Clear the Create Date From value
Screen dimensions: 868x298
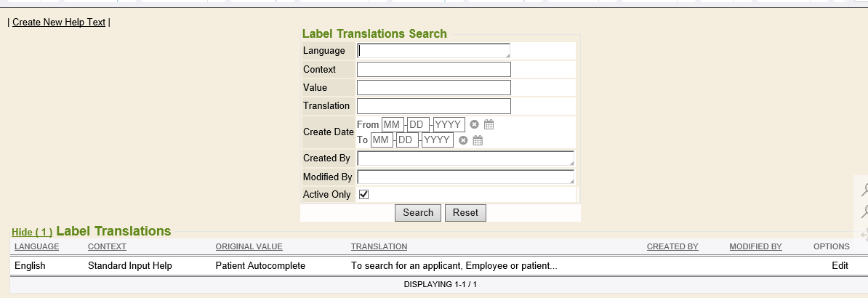[x=475, y=124]
